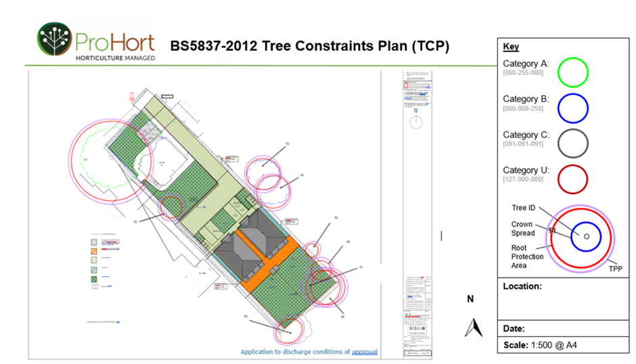Image resolution: width=636 pixels, height=364 pixels.
Task: Select the Category C grey circle
Action: point(572,142)
